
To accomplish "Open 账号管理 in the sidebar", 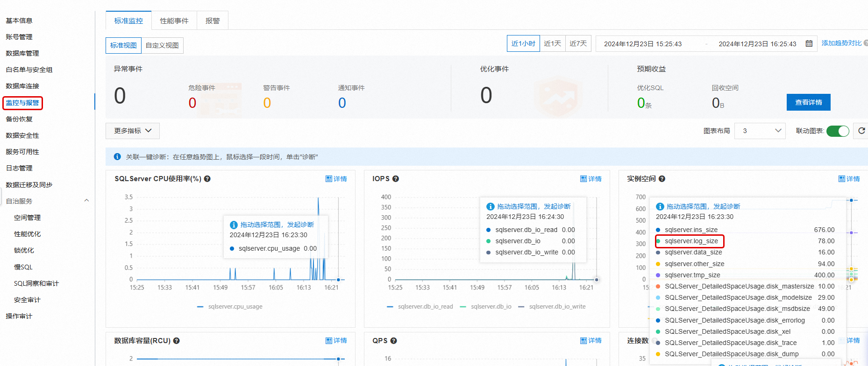I will click(x=19, y=37).
